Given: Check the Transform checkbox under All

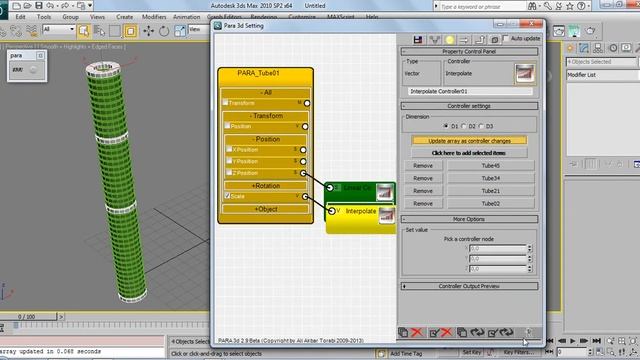Looking at the screenshot, I should (x=225, y=102).
